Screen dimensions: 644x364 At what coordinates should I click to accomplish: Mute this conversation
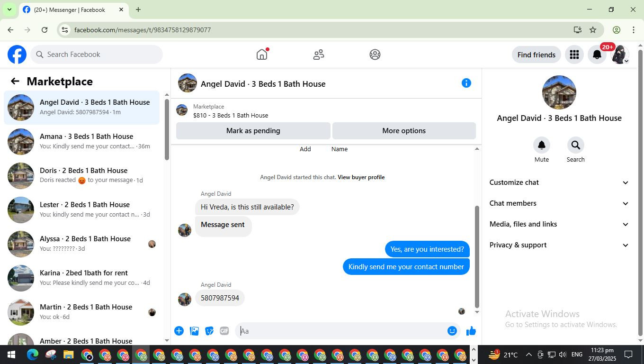click(542, 145)
